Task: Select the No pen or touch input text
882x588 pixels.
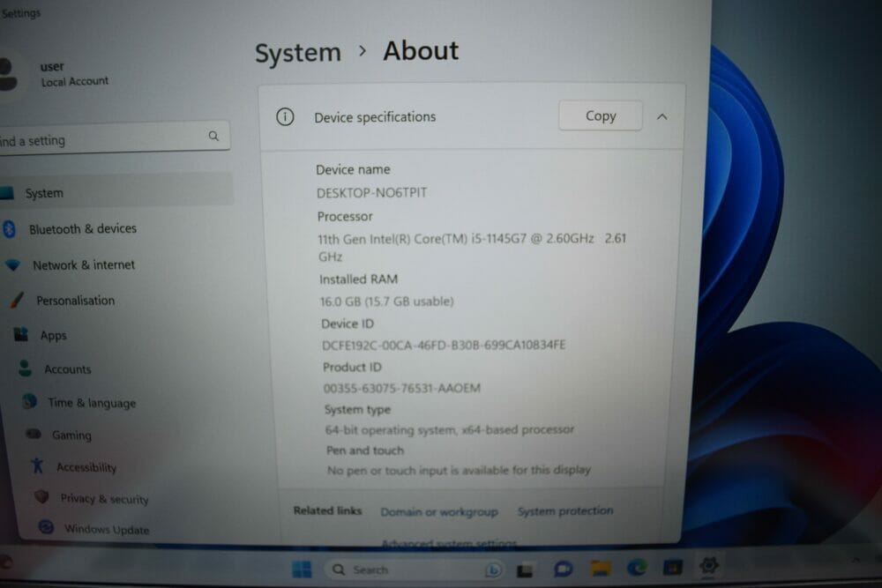Action: click(459, 470)
